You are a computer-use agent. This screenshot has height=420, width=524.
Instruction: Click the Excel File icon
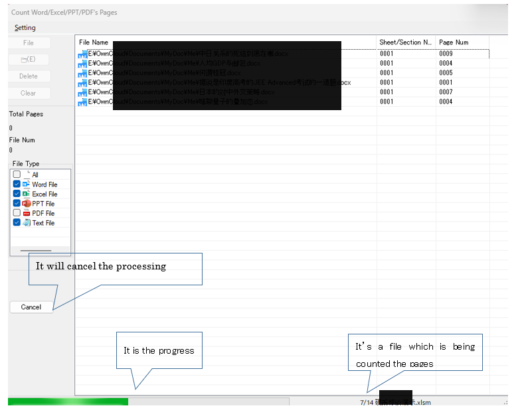pyautogui.click(x=27, y=194)
